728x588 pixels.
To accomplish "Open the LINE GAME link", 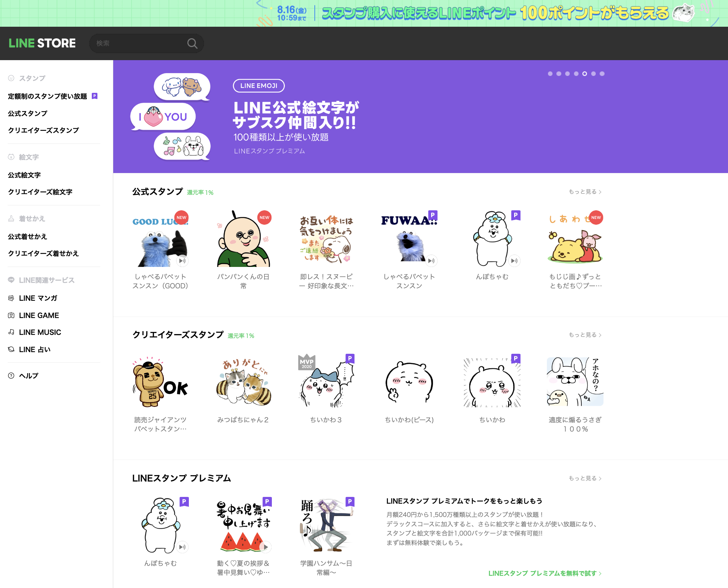I will [x=39, y=315].
